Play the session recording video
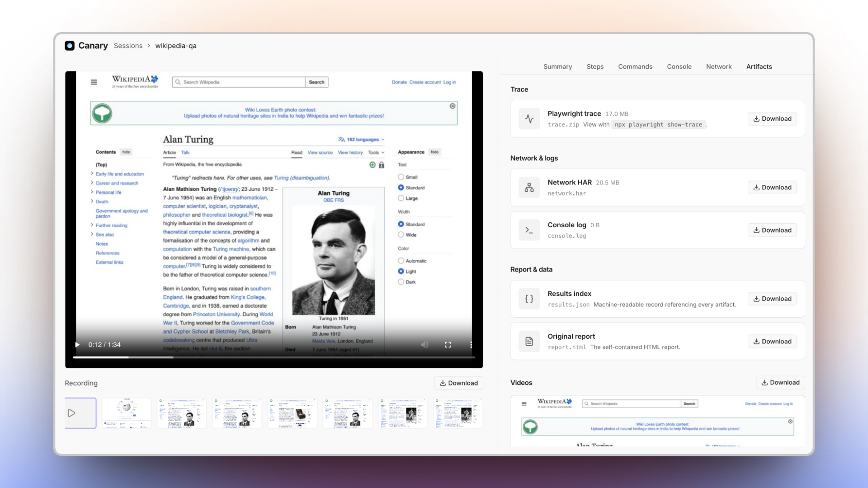Viewport: 868px width, 488px height. point(77,345)
